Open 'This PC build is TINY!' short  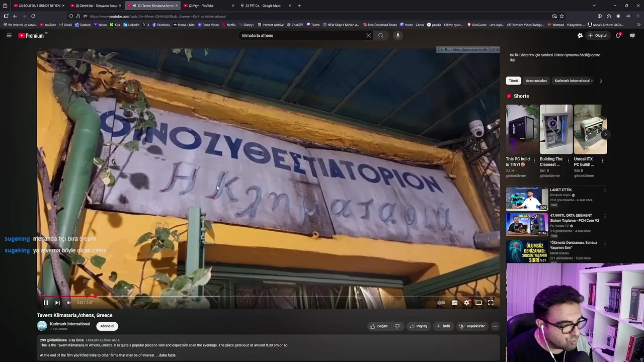pos(522,129)
